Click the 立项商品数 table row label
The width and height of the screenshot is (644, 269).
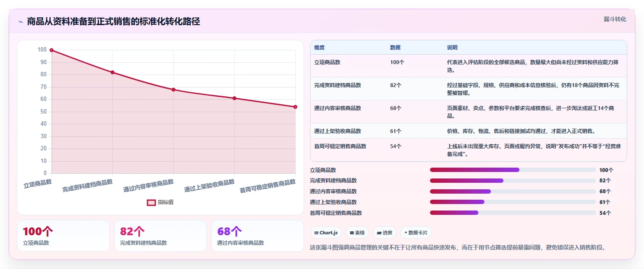(327, 62)
